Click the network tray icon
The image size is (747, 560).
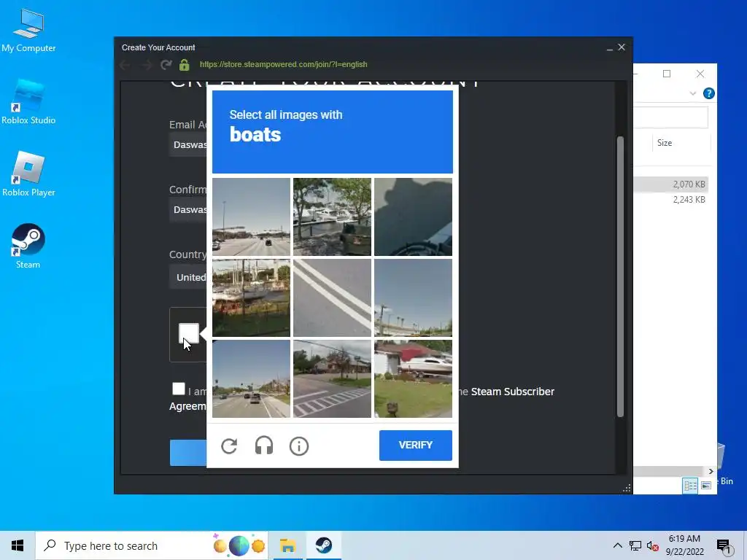(x=635, y=545)
